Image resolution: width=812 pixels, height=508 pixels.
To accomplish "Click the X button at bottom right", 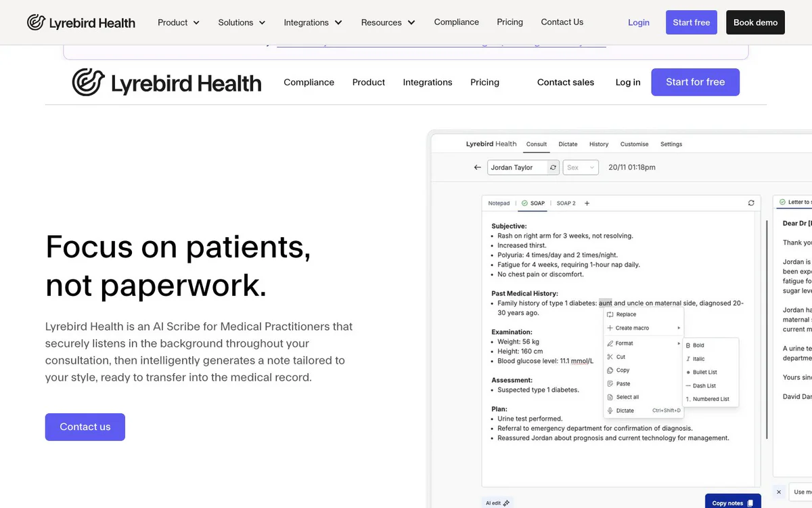I will pyautogui.click(x=779, y=492).
